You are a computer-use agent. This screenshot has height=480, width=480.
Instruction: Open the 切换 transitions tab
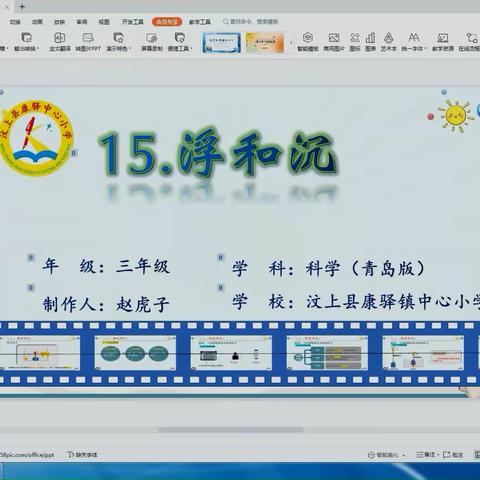coord(15,22)
